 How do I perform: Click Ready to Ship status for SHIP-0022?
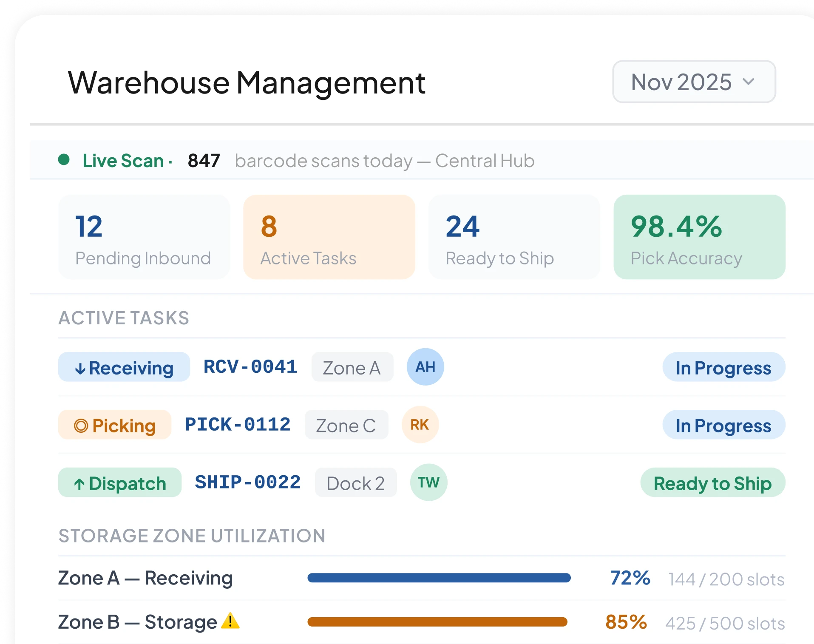713,483
